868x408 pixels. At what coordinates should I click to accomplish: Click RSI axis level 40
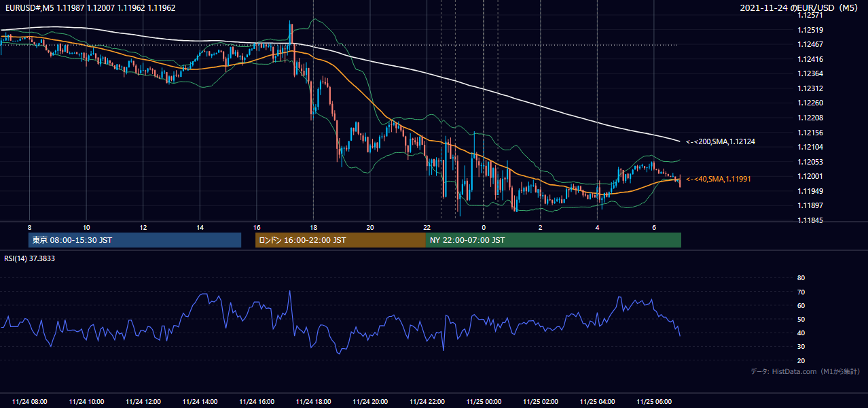click(x=801, y=333)
